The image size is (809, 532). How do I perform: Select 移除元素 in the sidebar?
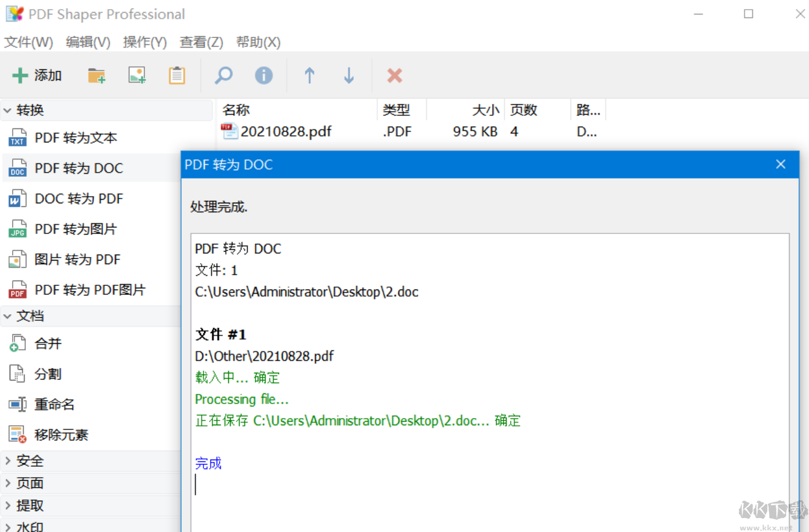tap(62, 435)
